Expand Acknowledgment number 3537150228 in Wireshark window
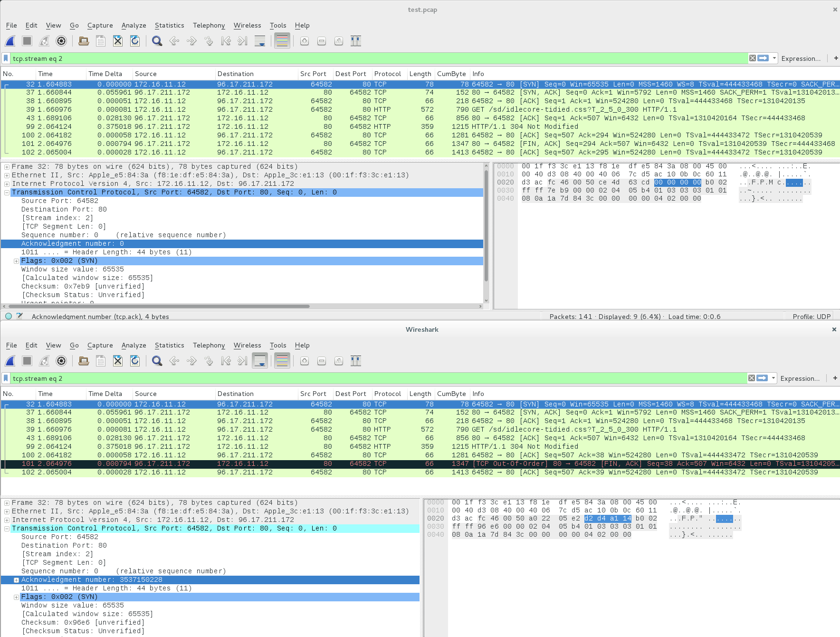Screen dimensions: 840x637 [x=16, y=580]
